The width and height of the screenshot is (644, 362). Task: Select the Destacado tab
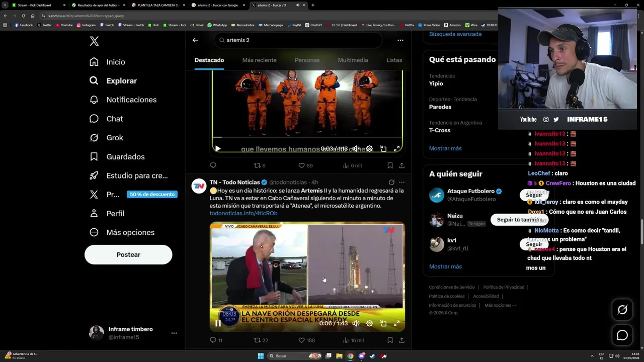coord(209,60)
